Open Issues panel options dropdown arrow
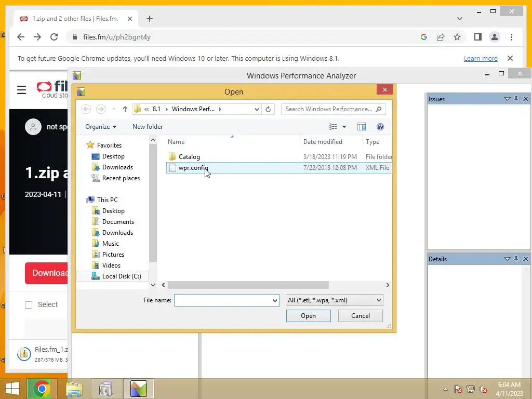532x399 pixels. tap(507, 99)
